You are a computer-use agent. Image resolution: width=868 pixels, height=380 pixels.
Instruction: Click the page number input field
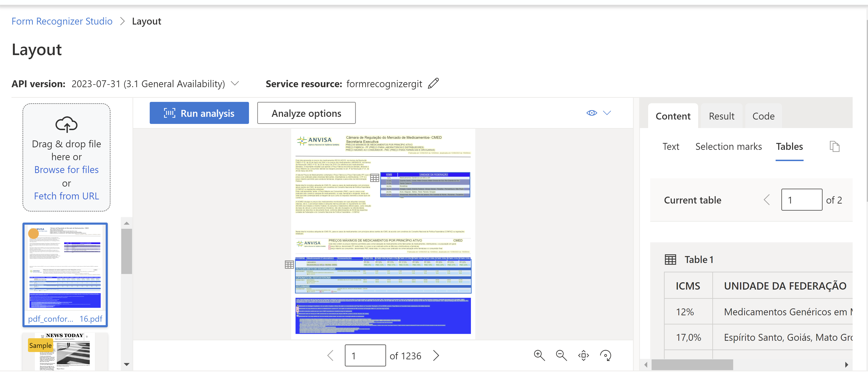pyautogui.click(x=365, y=355)
